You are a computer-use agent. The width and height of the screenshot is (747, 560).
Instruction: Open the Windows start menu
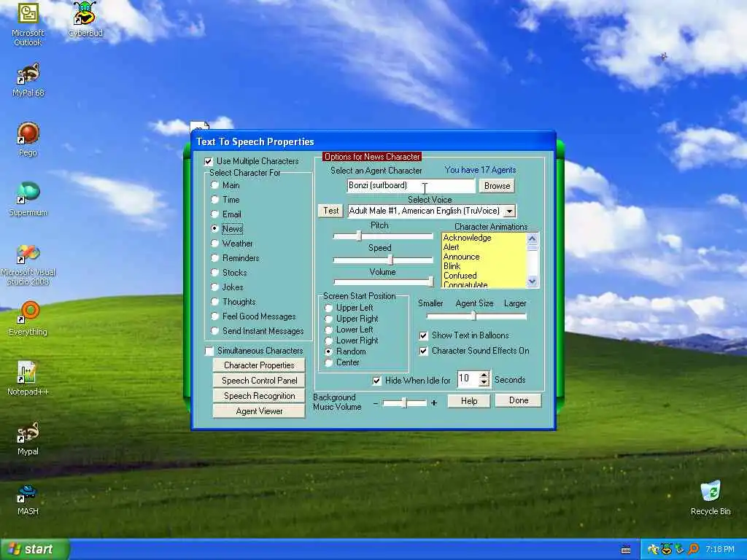34,550
